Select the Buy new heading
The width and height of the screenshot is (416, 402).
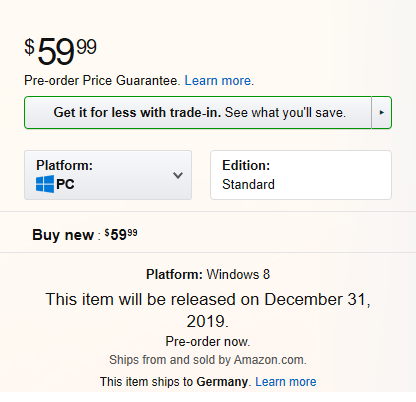(63, 235)
